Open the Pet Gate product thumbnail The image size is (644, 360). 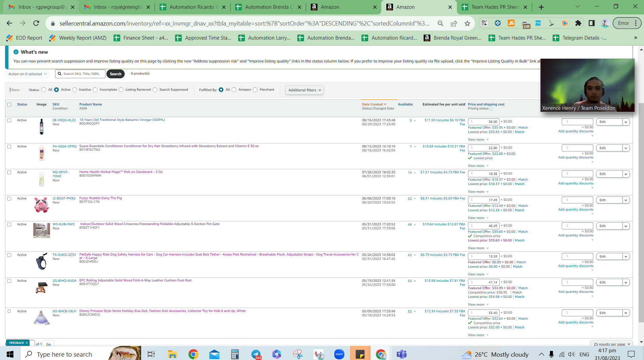coord(42,230)
